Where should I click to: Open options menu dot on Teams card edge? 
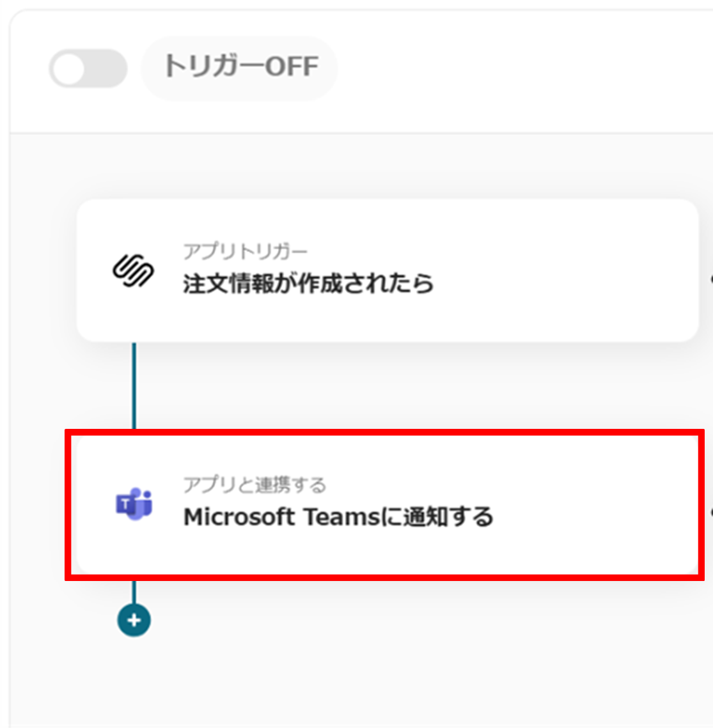711,513
